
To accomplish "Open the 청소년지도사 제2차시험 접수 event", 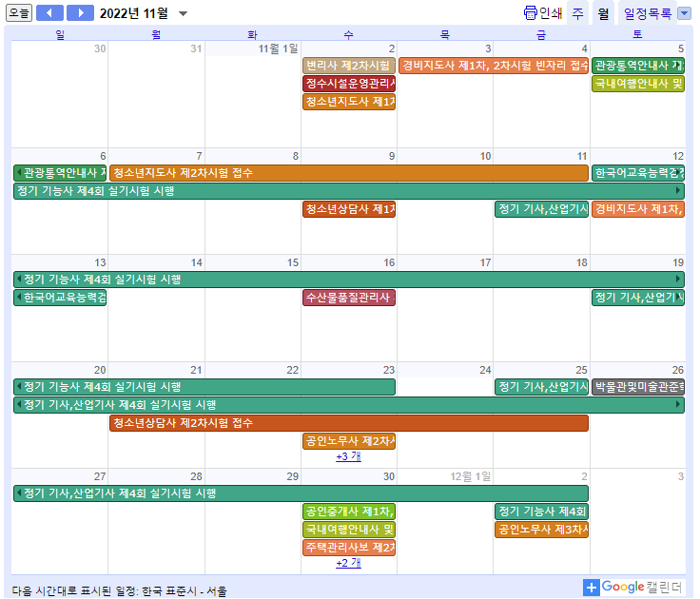I will coord(348,173).
